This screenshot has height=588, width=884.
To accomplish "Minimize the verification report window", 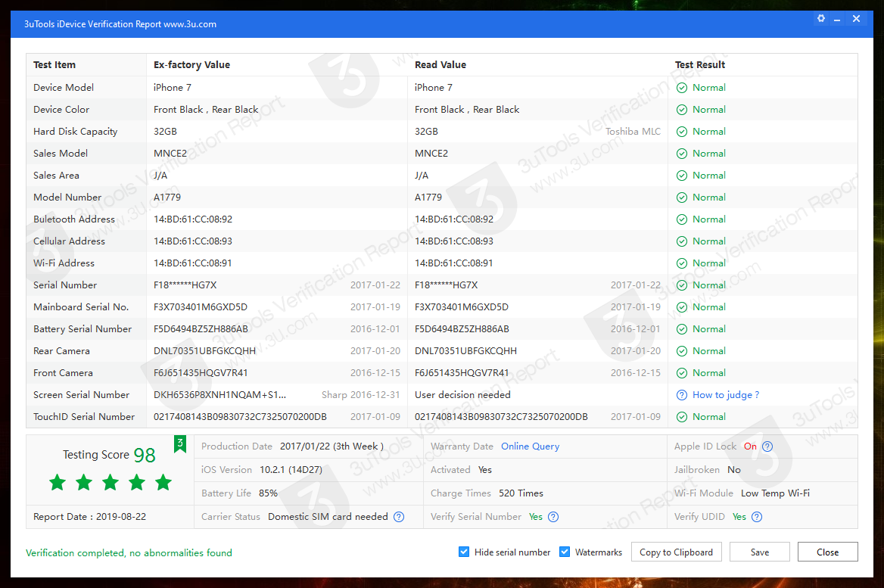I will [837, 20].
